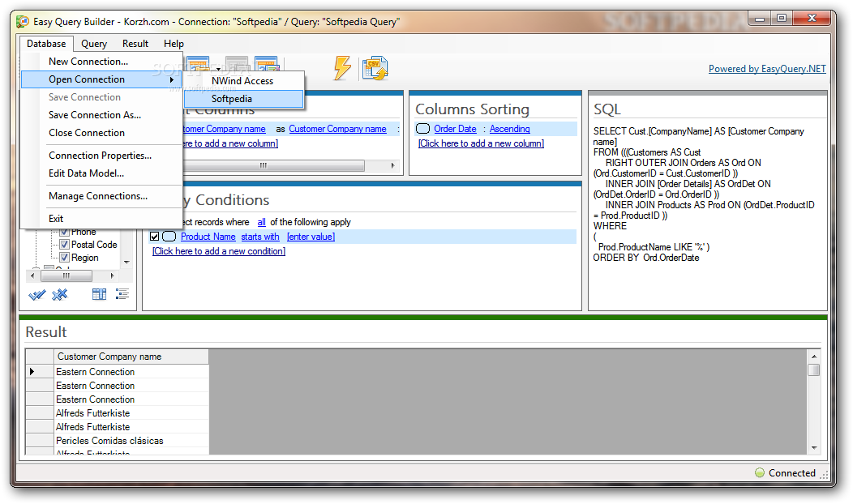
Task: Click the field tree horizontal scroll right arrow
Action: pos(113,275)
